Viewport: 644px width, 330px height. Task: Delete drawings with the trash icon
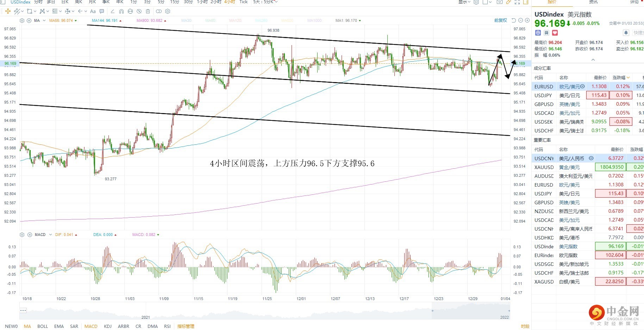point(148,11)
